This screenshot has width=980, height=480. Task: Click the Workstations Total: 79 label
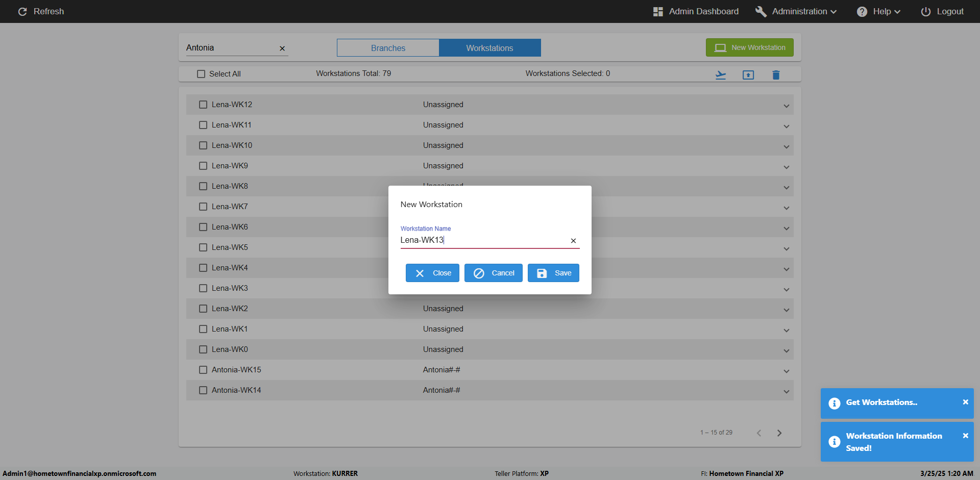353,73
